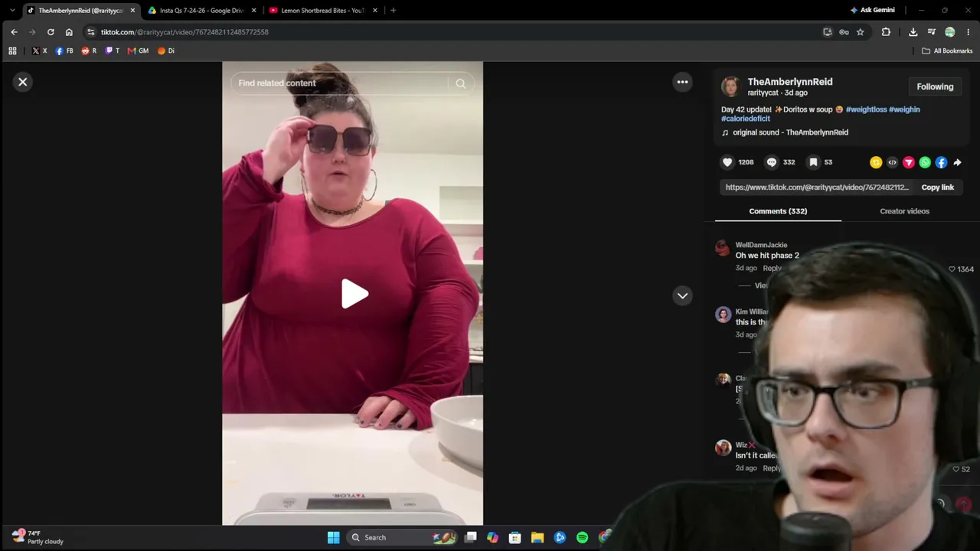Go to the next video with the down chevron
Image resolution: width=980 pixels, height=551 pixels.
pyautogui.click(x=682, y=295)
